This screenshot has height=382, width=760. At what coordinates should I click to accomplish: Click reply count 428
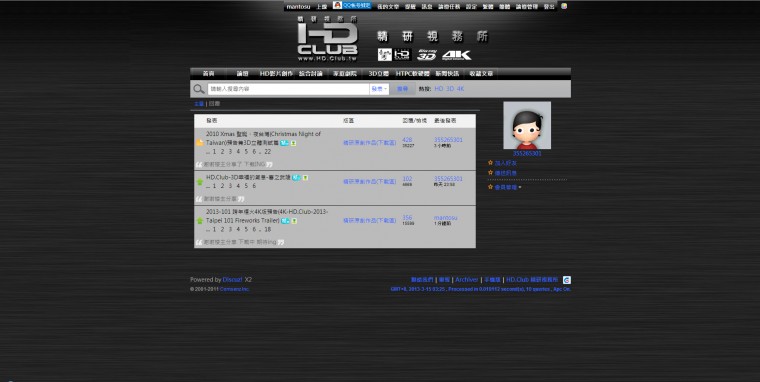(x=407, y=140)
